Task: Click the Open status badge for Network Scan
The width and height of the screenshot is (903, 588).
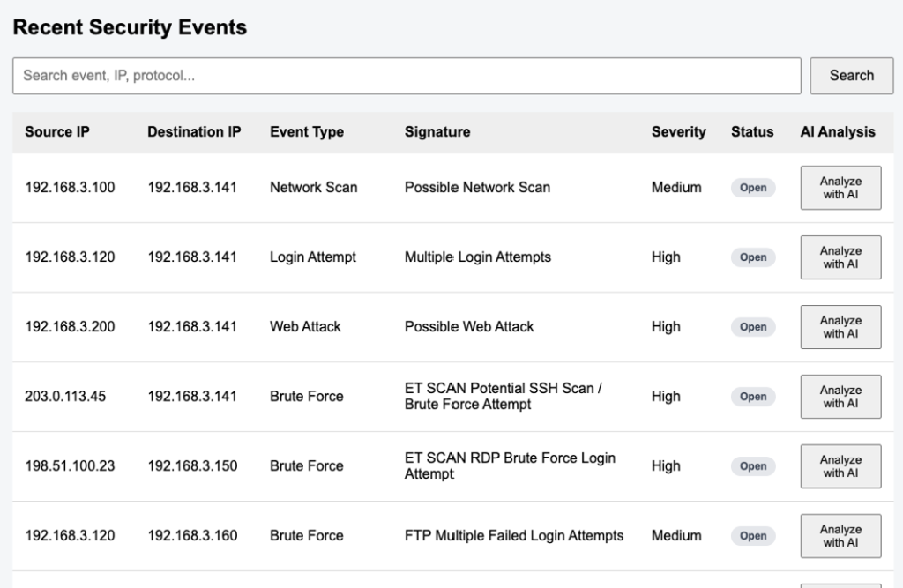Action: (x=753, y=188)
